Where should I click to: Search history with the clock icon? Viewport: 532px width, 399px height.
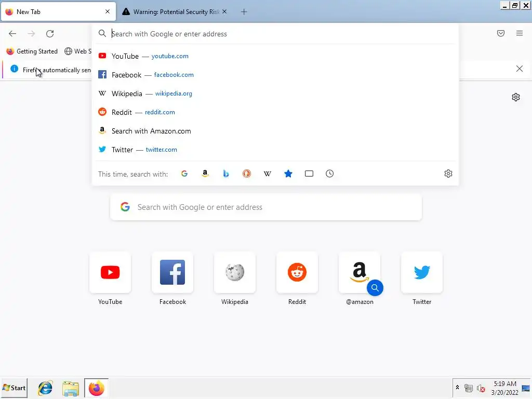330,174
